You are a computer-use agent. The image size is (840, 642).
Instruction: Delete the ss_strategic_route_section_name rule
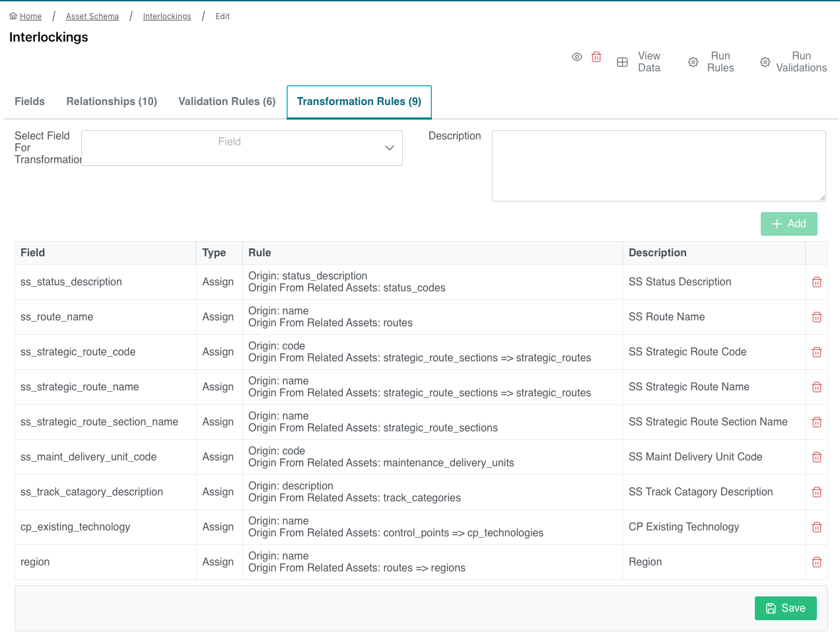(816, 422)
